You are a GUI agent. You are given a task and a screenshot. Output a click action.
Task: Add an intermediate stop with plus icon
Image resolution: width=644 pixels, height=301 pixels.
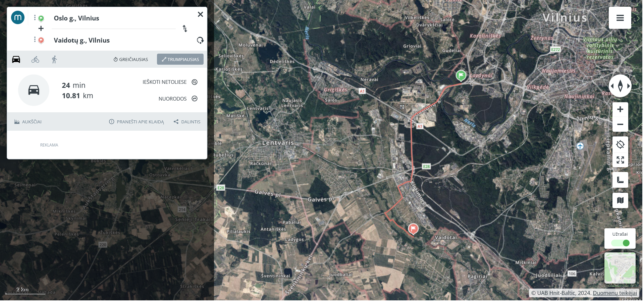click(41, 28)
